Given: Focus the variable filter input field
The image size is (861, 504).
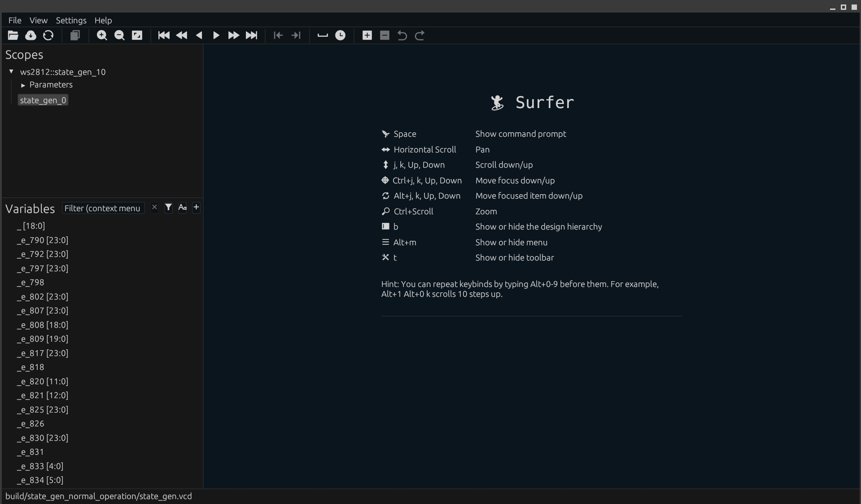Looking at the screenshot, I should (103, 208).
